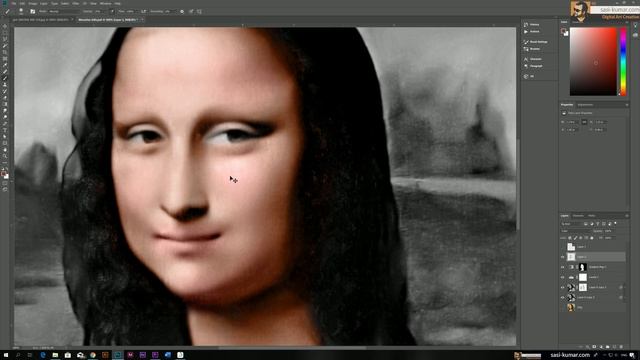Viewport: 640px width, 360px height.
Task: Open the Windows Start menu
Action: (x=6, y=355)
